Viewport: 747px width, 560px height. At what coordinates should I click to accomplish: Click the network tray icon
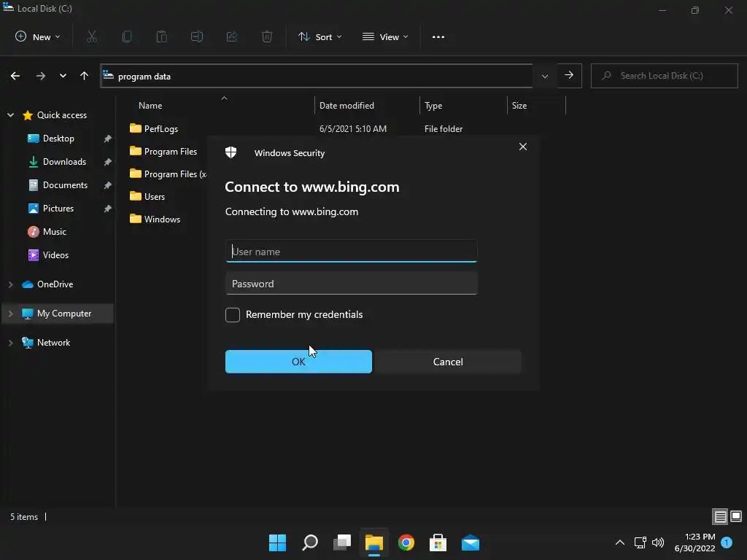click(x=640, y=542)
